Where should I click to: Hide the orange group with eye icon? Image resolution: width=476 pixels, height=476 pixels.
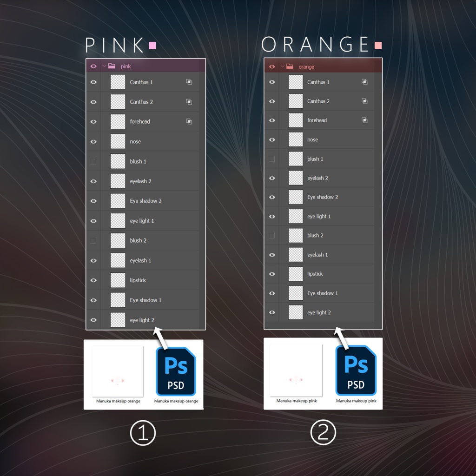click(x=272, y=67)
